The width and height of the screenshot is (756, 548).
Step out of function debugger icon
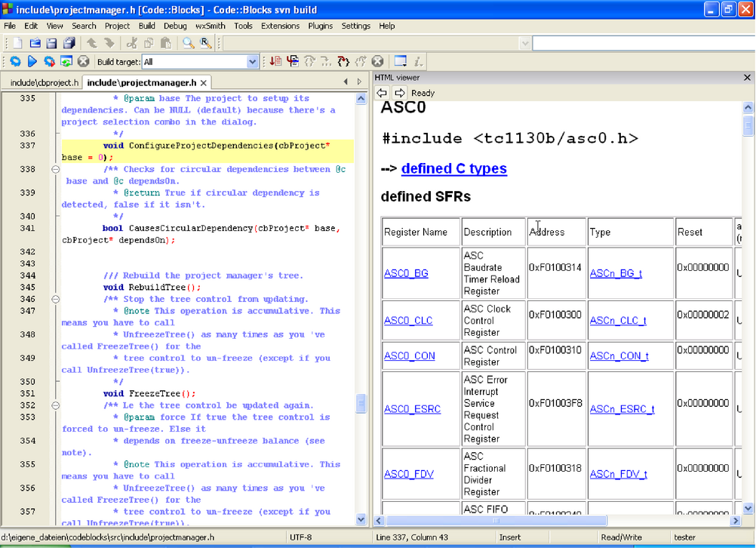tap(360, 61)
